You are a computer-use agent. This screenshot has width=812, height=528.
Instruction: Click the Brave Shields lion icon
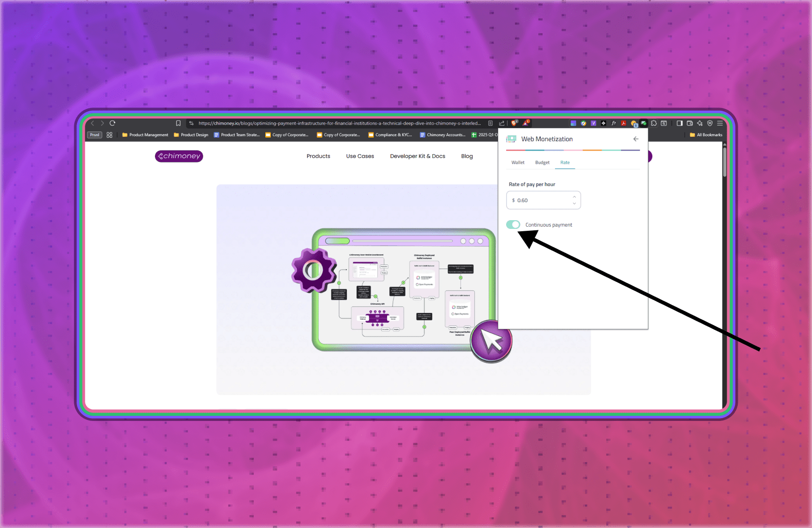pos(514,123)
